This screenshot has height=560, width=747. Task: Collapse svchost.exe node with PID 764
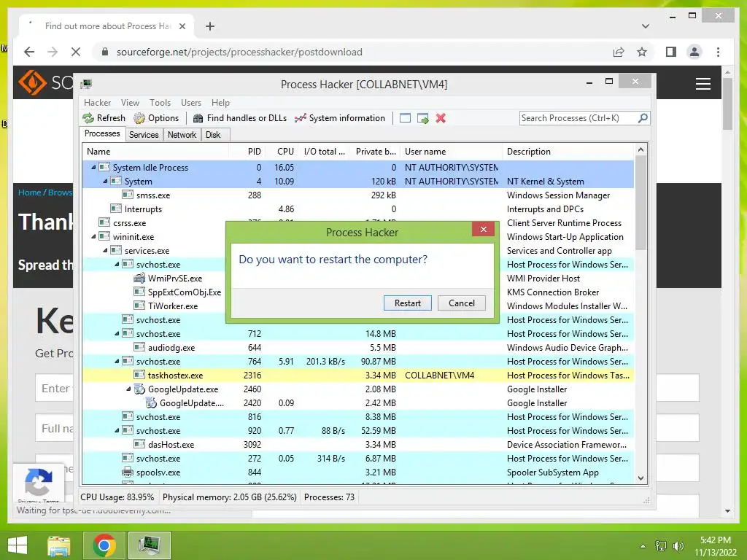pyautogui.click(x=117, y=361)
